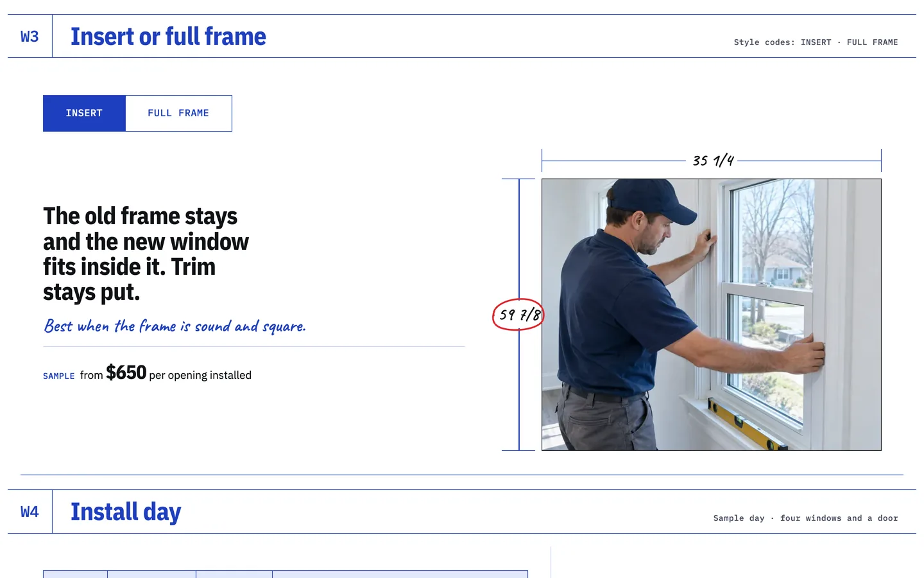The width and height of the screenshot is (924, 578).
Task: Open the Insert or full frame heading
Action: pos(168,37)
